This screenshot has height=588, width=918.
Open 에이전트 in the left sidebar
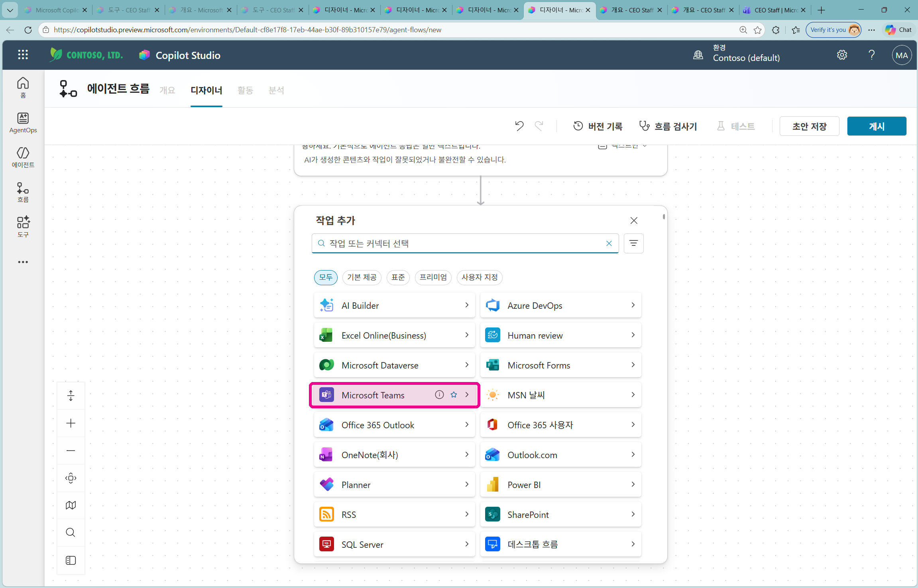coord(23,157)
